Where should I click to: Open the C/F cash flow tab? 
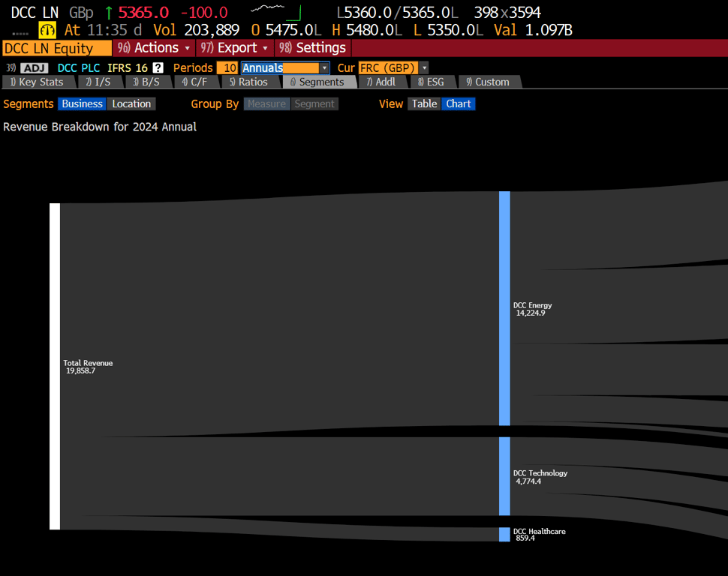point(195,82)
